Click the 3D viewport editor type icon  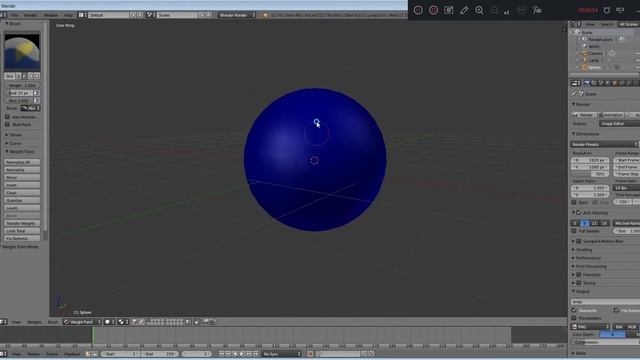tap(2, 322)
